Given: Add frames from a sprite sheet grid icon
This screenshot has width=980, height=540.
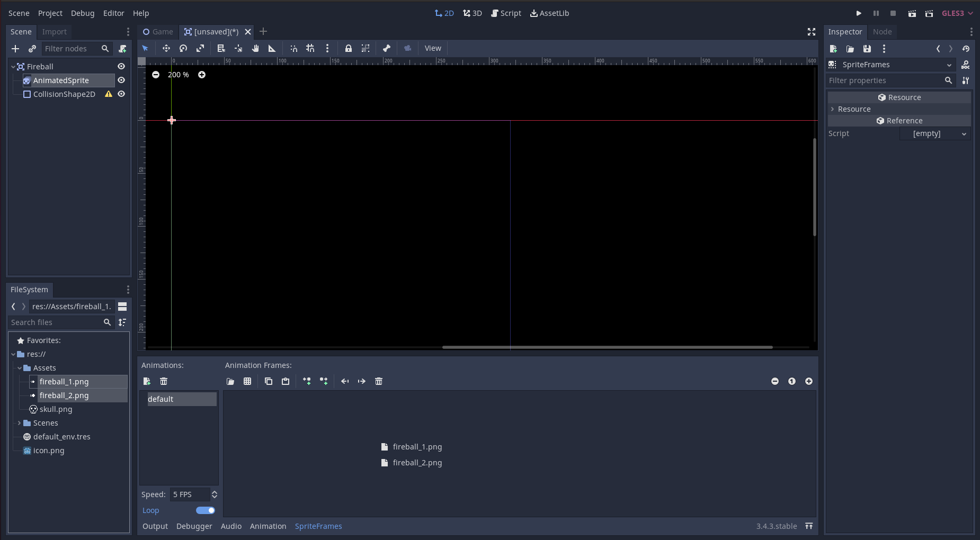Looking at the screenshot, I should [247, 381].
